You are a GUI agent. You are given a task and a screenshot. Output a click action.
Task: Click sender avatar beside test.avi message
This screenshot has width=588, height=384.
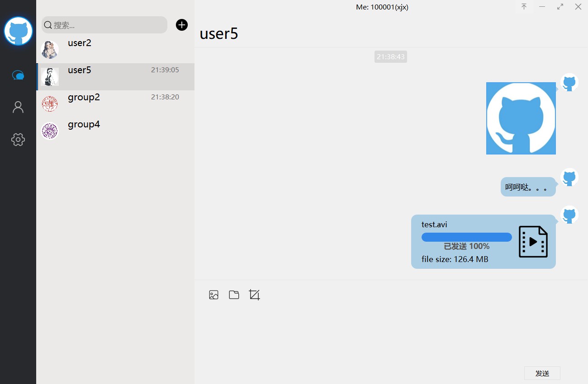(569, 215)
